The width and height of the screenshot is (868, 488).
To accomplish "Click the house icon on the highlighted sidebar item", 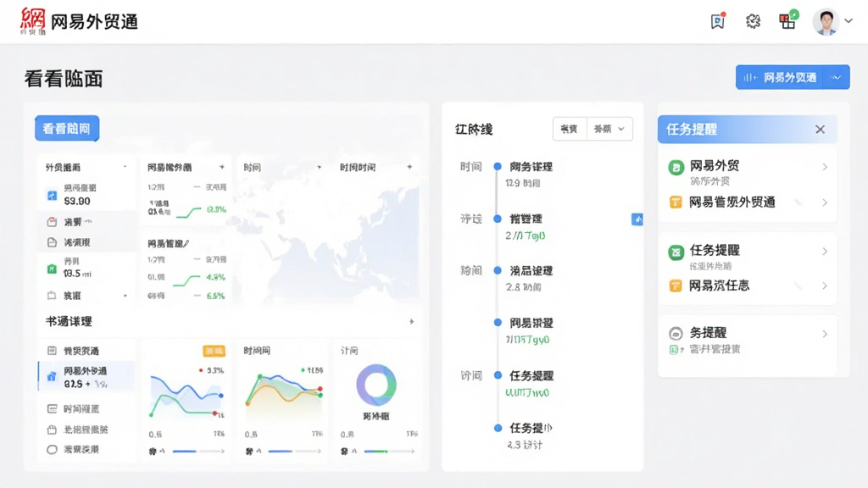I will (52, 377).
